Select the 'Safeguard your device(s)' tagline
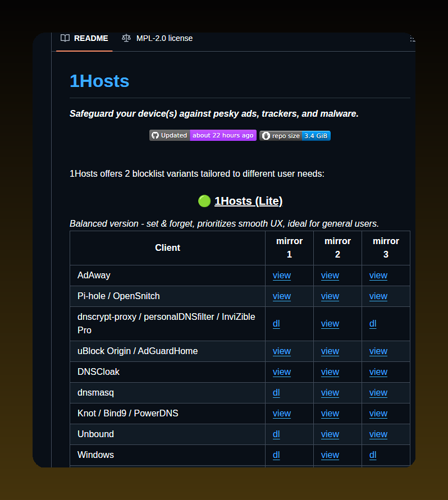This screenshot has height=500, width=448. point(214,114)
